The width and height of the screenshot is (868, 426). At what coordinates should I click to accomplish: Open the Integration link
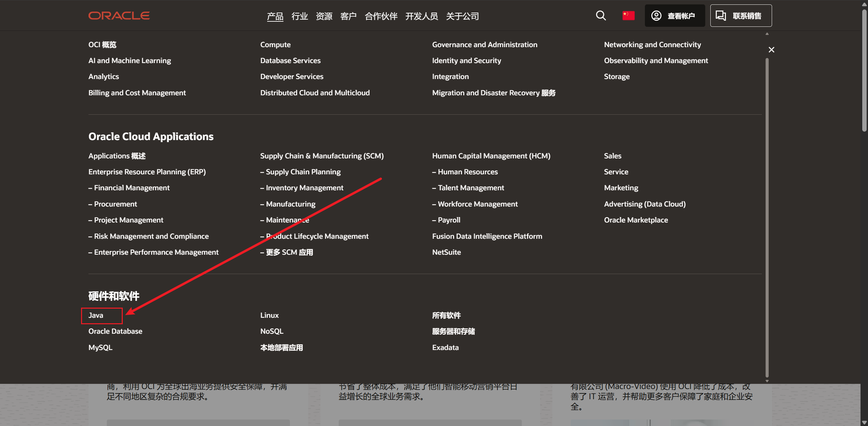(x=451, y=77)
